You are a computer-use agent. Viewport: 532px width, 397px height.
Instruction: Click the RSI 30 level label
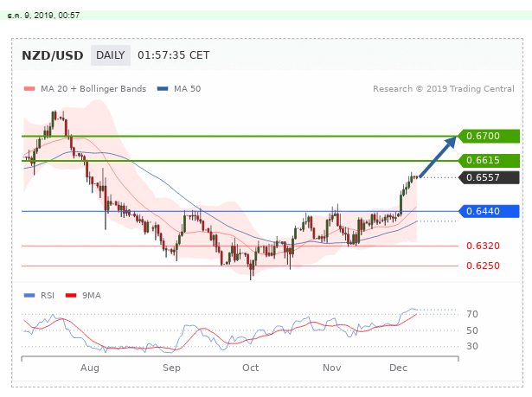[x=472, y=347]
